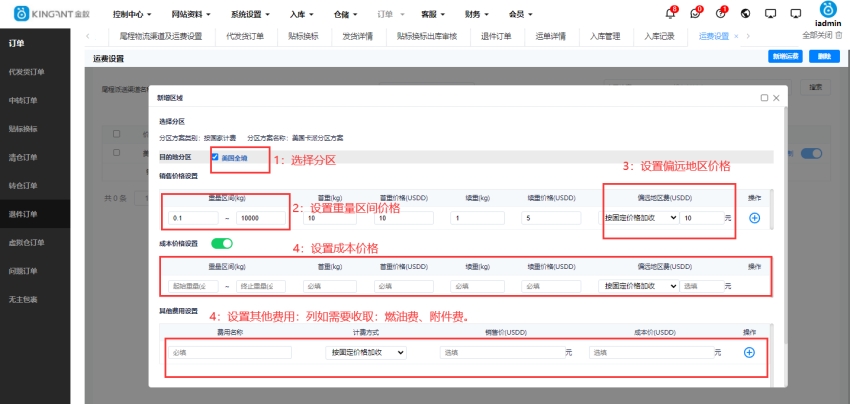This screenshot has width=851, height=404.
Task: Uncheck the 美国全境 checkbox
Action: [x=215, y=157]
